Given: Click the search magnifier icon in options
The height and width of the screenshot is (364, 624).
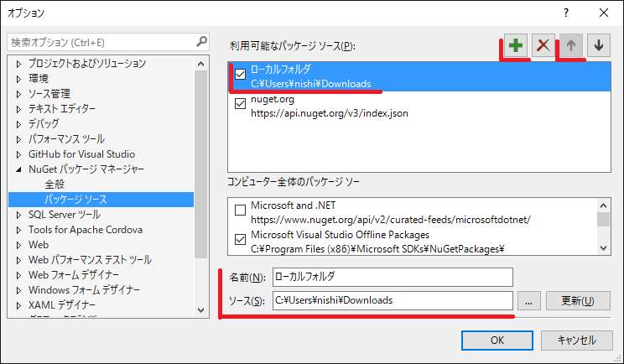Looking at the screenshot, I should [x=201, y=41].
